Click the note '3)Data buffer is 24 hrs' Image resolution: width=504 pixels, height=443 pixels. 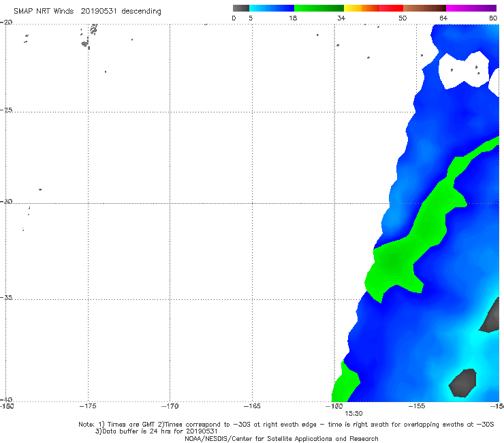(157, 431)
